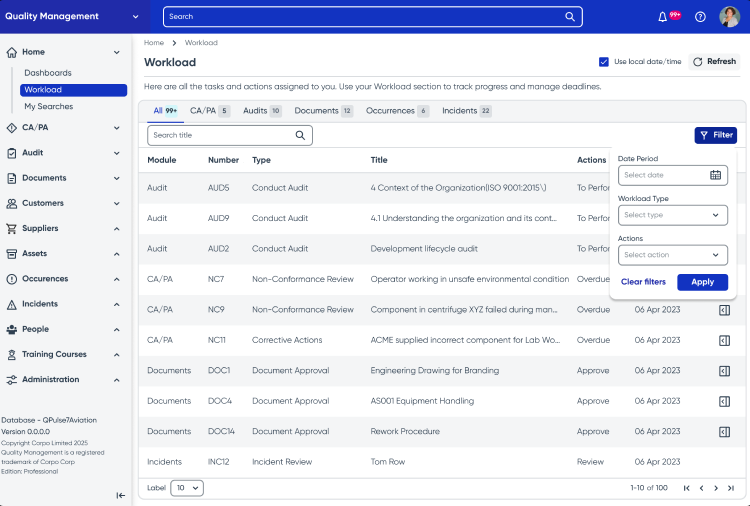This screenshot has width=750, height=506.
Task: Click the Suppliers cart icon in sidebar
Action: [x=11, y=229]
